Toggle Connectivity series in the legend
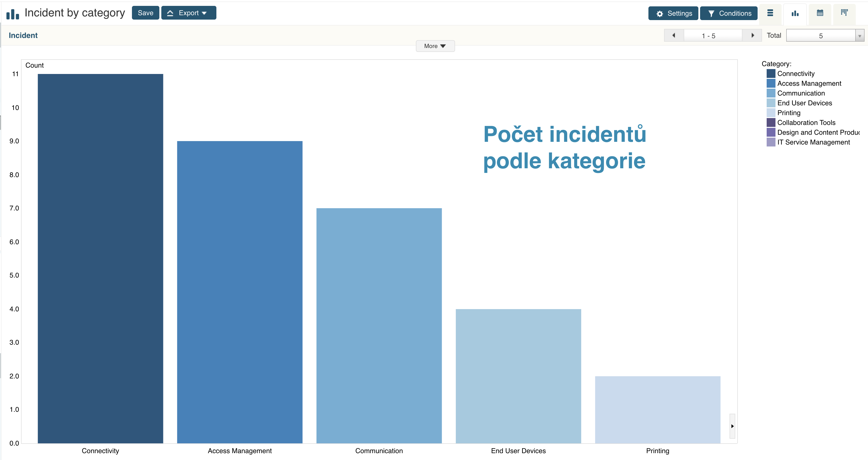The height and width of the screenshot is (460, 868). [796, 73]
